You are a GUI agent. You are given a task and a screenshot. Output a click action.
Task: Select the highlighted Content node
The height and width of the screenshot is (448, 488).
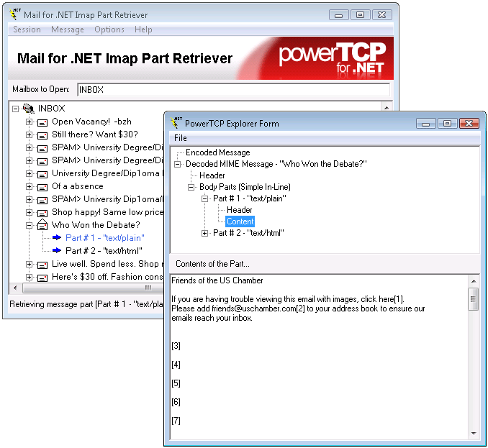(240, 221)
